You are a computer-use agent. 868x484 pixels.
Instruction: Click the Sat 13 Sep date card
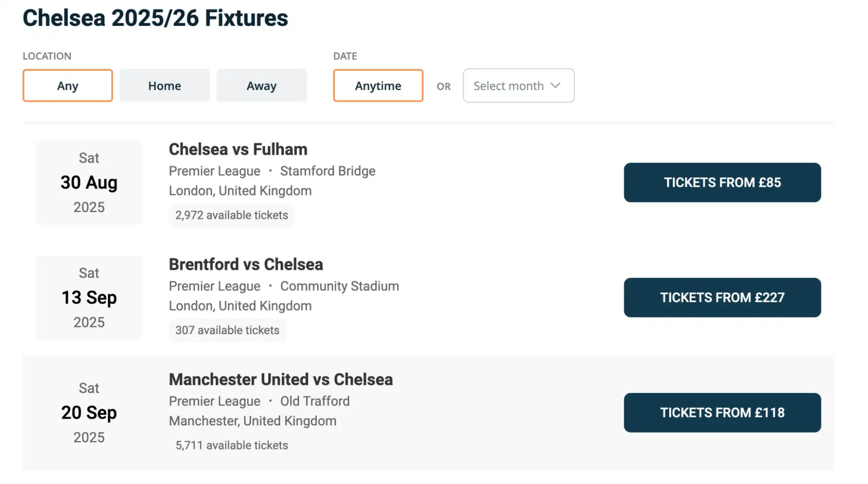tap(89, 298)
